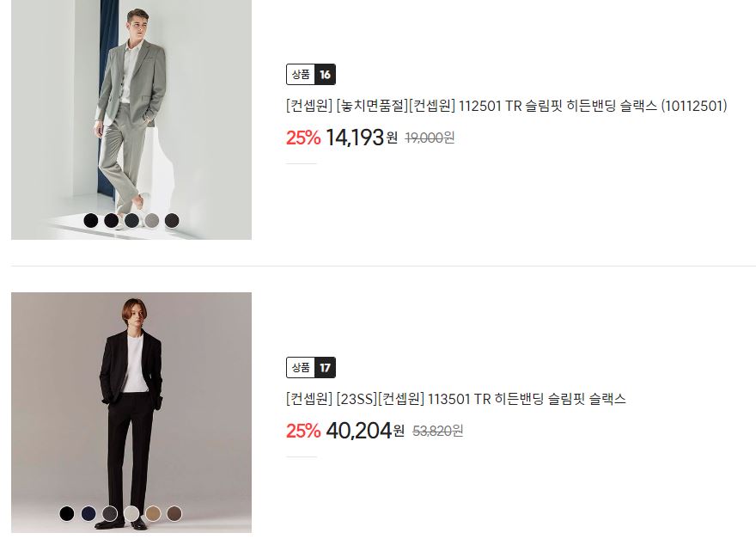Open the black suit product image
This screenshot has height=539, width=756.
(x=131, y=413)
